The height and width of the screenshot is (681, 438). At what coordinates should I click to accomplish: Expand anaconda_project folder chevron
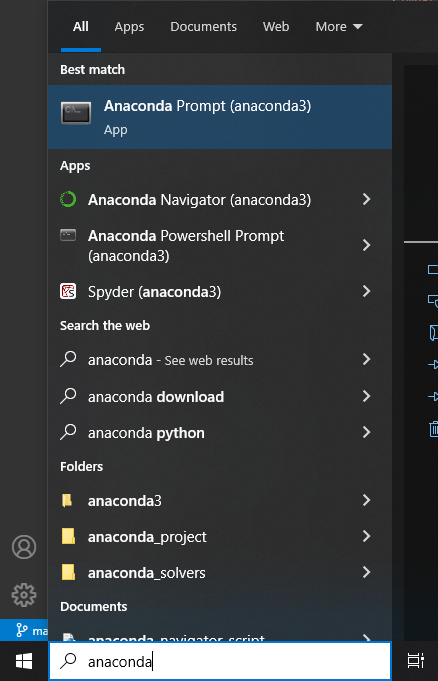tap(366, 537)
